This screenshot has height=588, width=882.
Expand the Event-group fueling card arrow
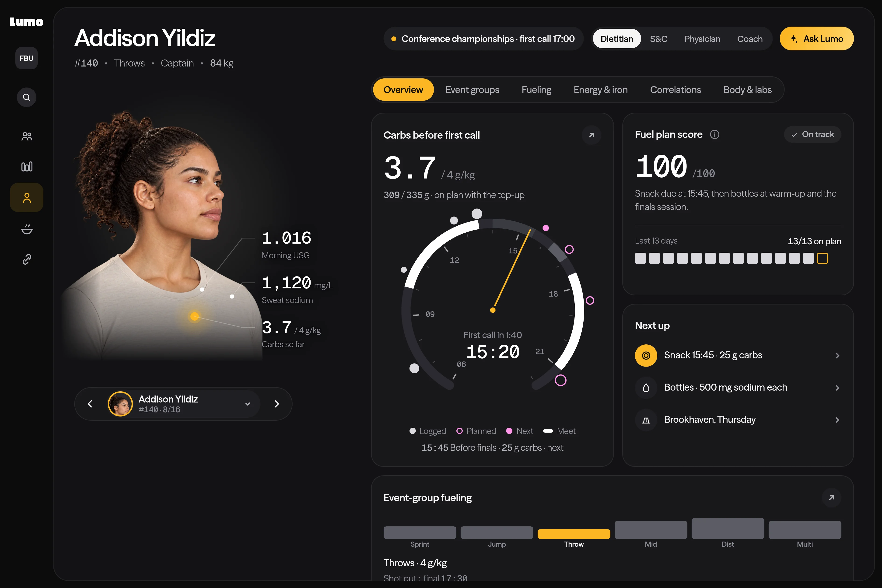[831, 498]
